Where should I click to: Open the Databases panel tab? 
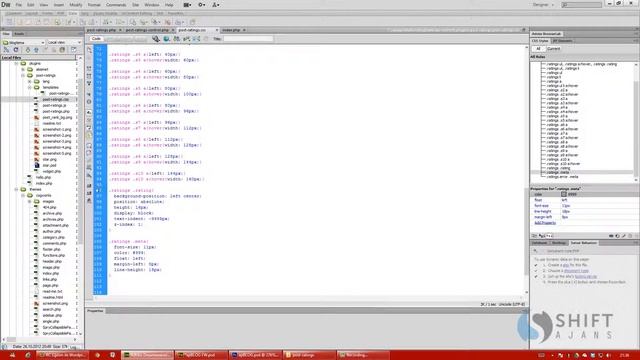539,243
